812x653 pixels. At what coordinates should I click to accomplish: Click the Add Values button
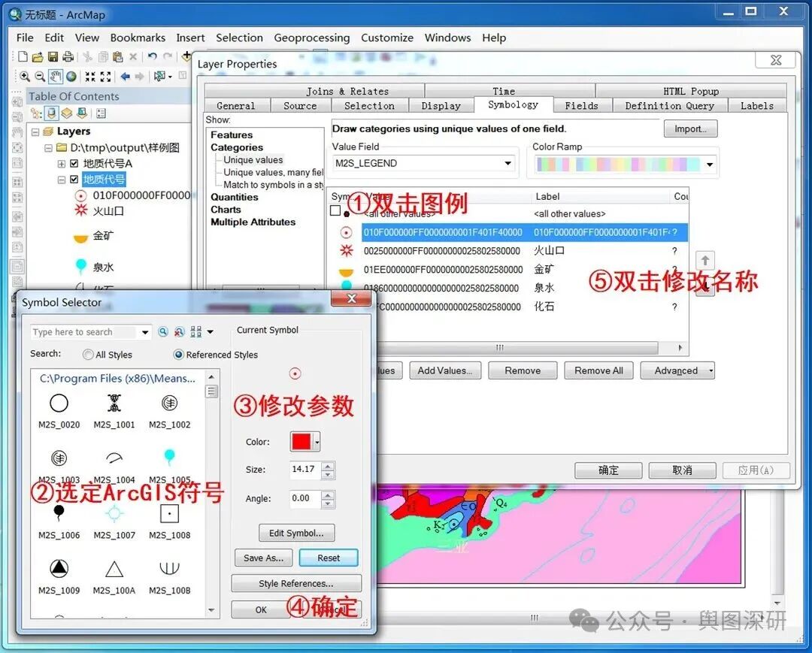coord(445,370)
